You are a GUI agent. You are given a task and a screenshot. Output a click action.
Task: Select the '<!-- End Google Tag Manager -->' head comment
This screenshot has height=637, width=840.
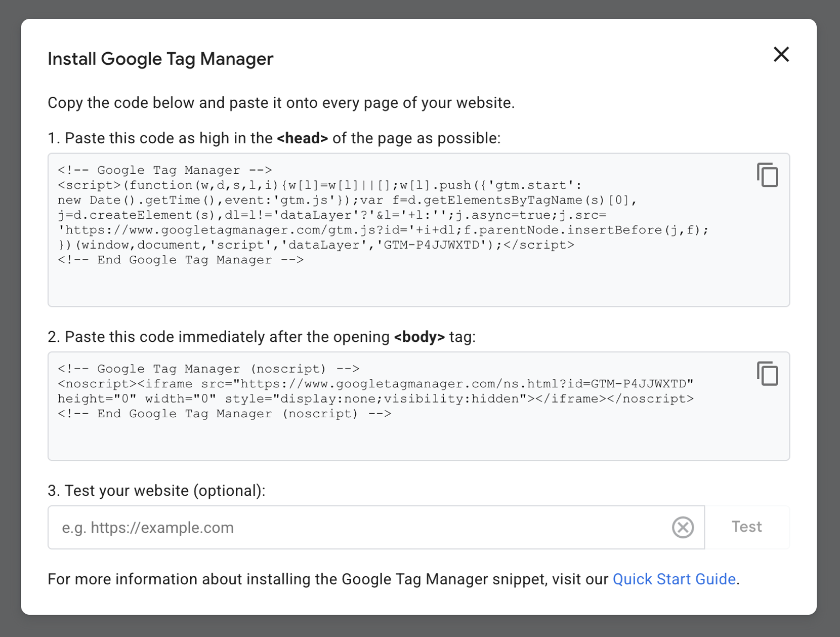(181, 260)
